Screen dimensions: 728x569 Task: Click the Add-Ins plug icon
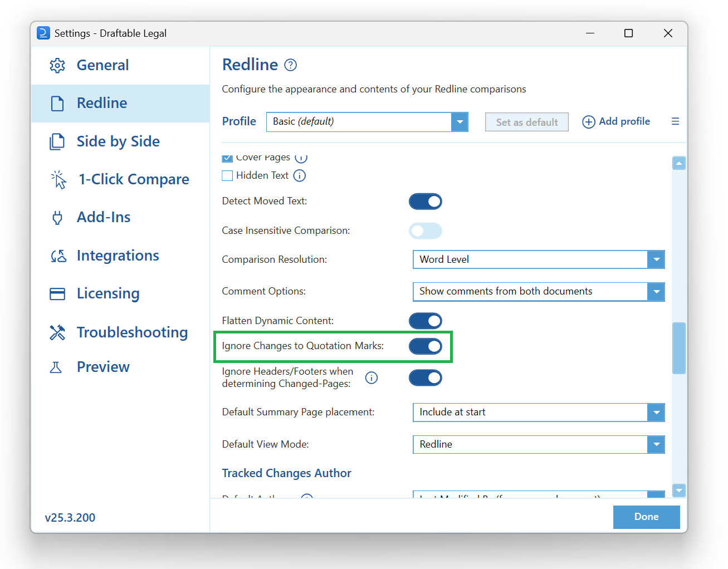point(57,218)
